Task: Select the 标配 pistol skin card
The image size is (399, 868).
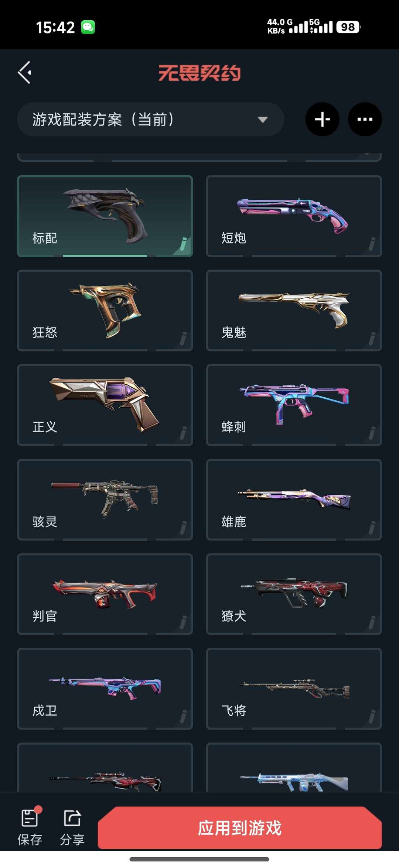Action: [105, 216]
